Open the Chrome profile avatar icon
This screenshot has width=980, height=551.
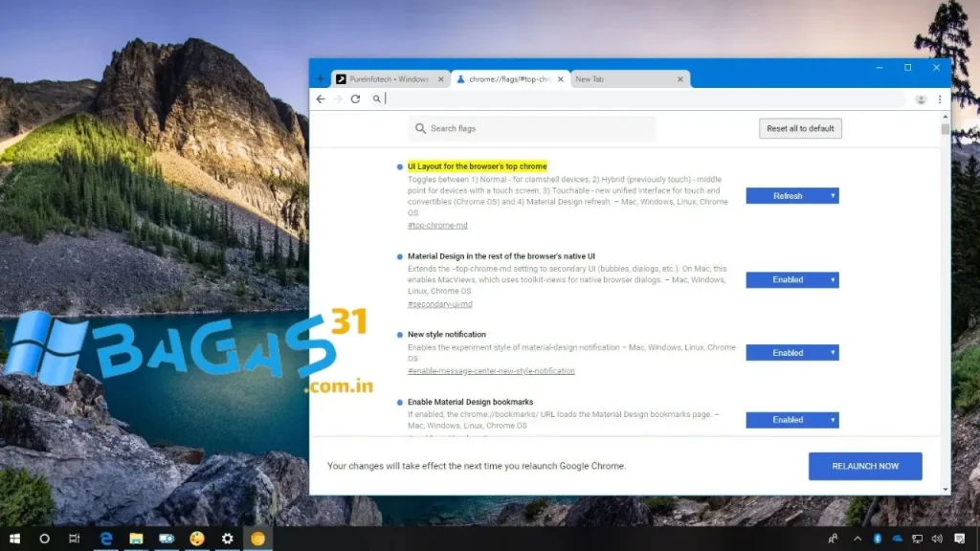pyautogui.click(x=921, y=99)
